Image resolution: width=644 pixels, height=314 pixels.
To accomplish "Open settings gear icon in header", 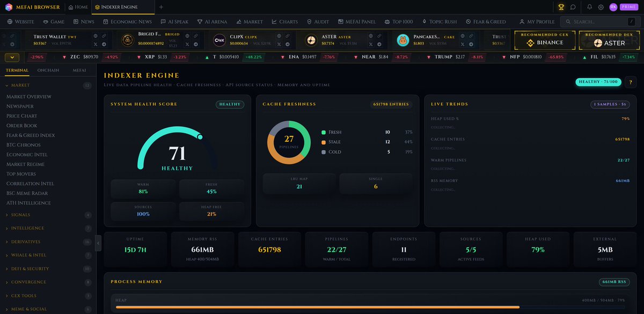I will coord(601,7).
